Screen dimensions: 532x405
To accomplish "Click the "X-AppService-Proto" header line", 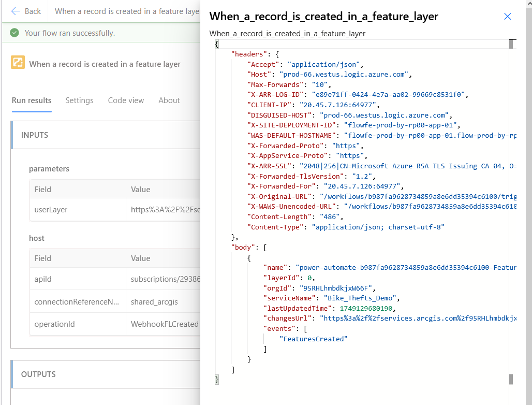I will pos(307,156).
